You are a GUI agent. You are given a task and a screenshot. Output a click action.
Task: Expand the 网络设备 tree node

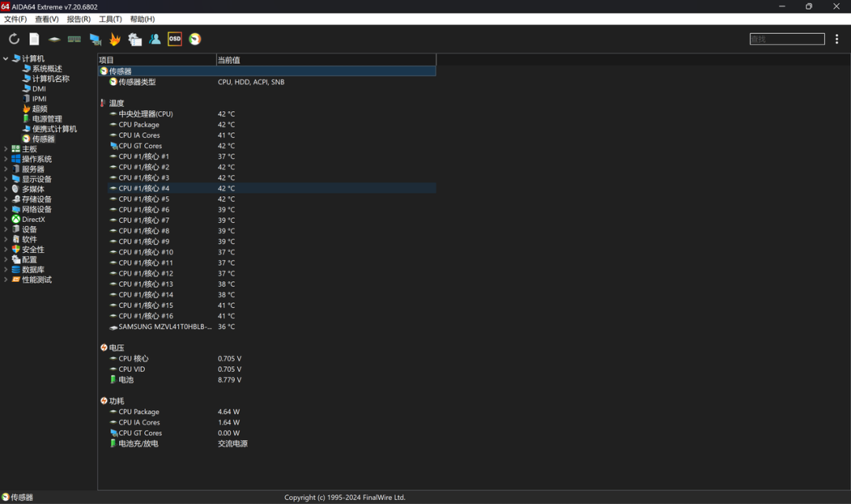pos(6,209)
